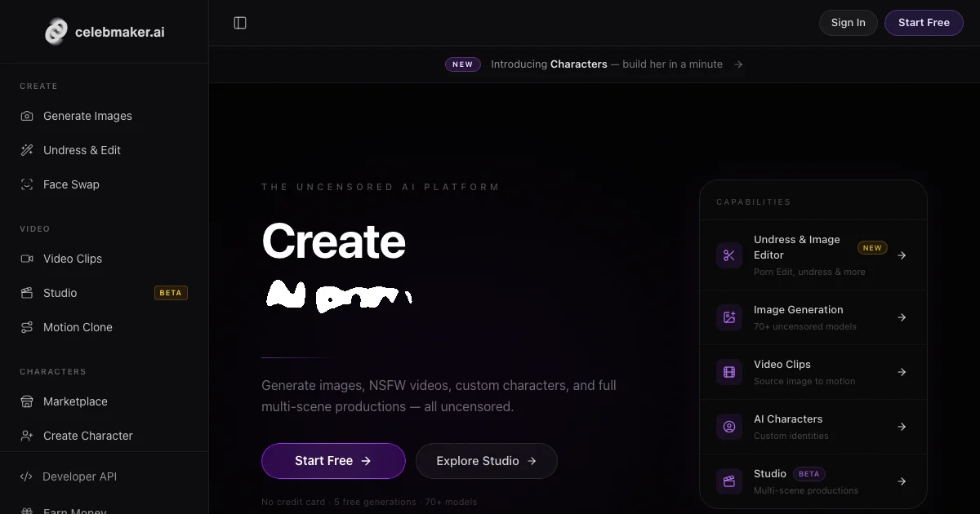Click the BETA badge next to Studio in the sidebar

(171, 293)
